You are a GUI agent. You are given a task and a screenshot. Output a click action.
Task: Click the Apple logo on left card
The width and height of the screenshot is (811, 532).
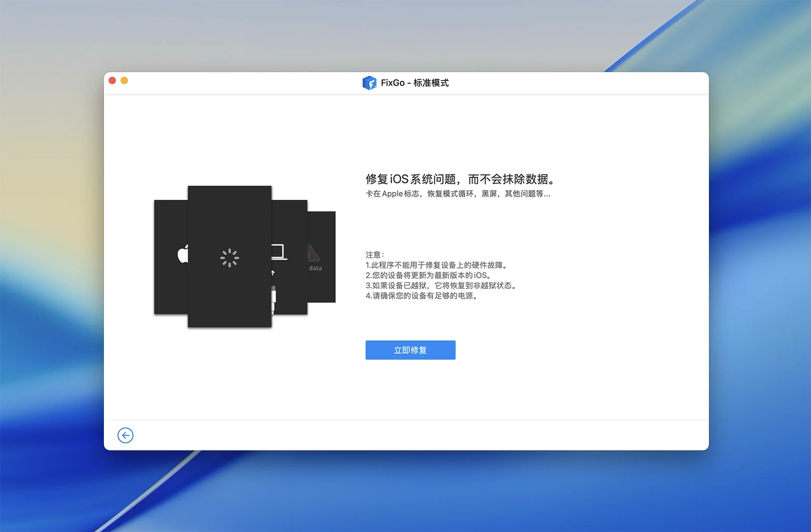coord(182,254)
